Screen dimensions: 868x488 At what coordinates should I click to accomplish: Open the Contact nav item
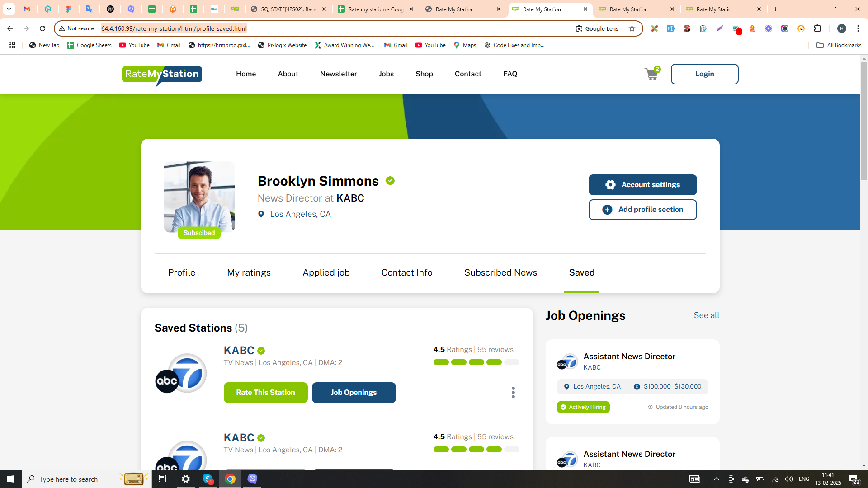coord(468,74)
